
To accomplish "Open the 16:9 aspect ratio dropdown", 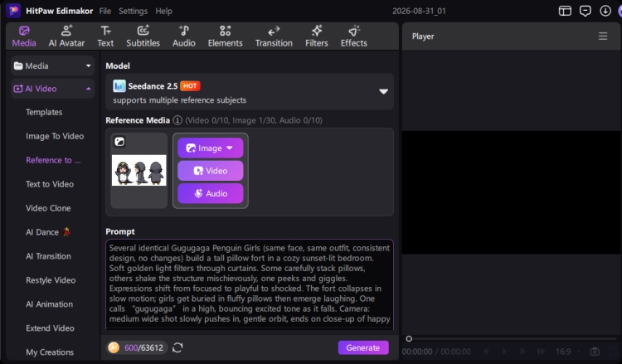I will point(567,352).
